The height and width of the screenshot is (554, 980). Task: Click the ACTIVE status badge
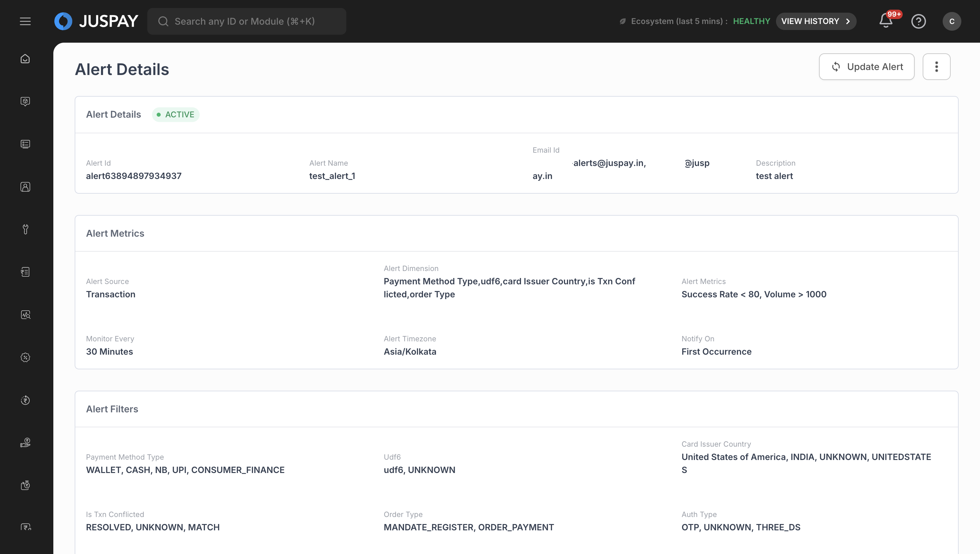coord(175,115)
